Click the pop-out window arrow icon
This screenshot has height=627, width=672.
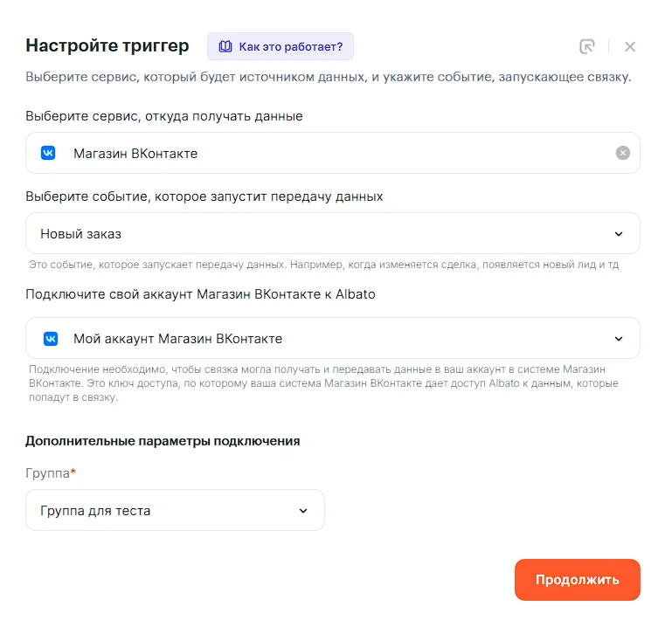[587, 47]
